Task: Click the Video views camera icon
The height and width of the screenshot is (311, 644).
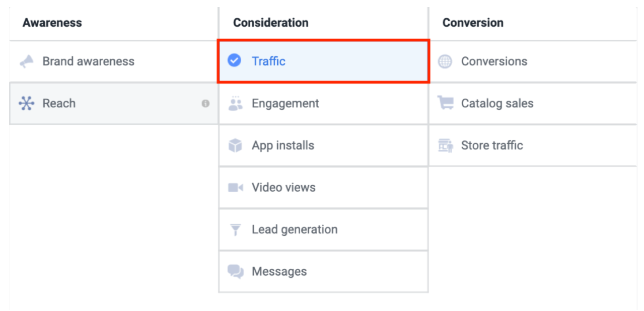Action: (235, 188)
